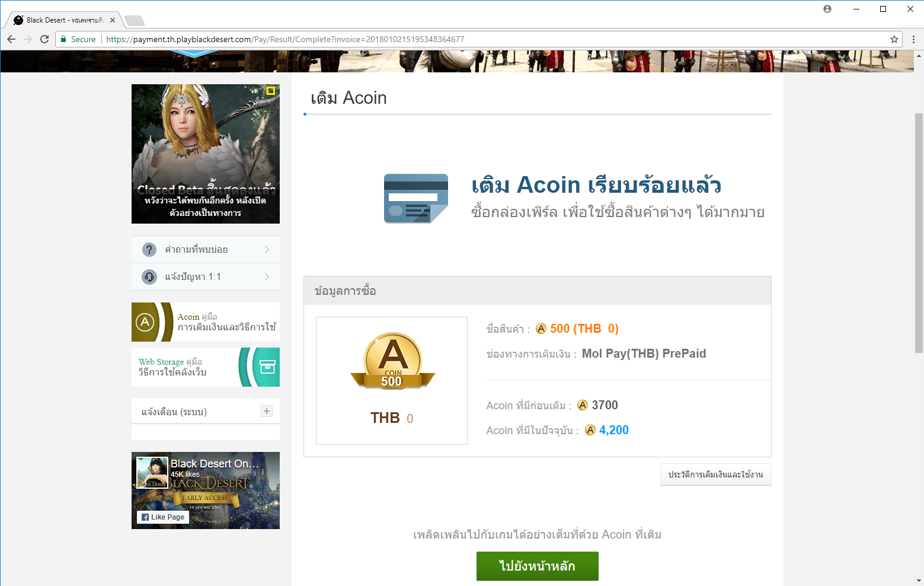Click inside the browser address bar
The image size is (924, 586).
pos(356,39)
